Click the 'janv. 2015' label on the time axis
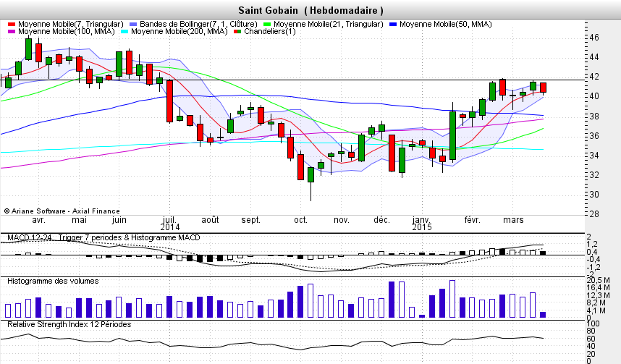The width and height of the screenshot is (621, 364). click(x=421, y=224)
